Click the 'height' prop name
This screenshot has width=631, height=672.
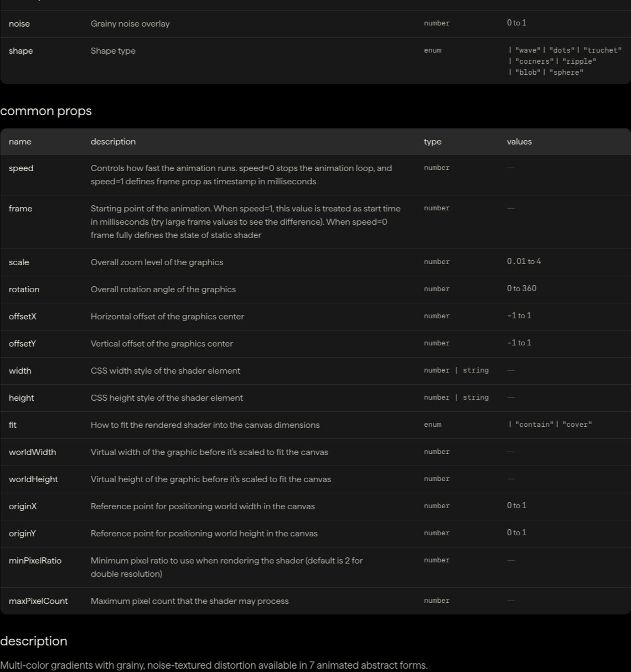(x=21, y=398)
